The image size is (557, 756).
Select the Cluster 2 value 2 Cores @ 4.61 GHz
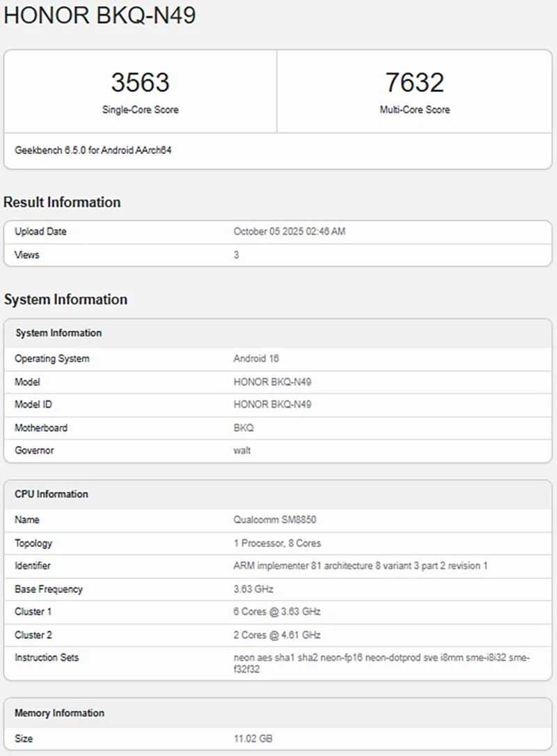coord(277,635)
